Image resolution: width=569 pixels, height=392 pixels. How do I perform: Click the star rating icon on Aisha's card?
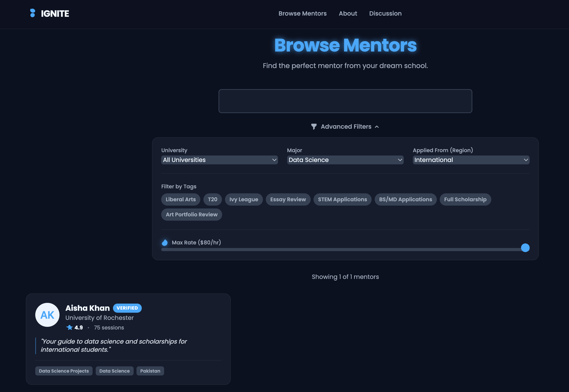[69, 327]
